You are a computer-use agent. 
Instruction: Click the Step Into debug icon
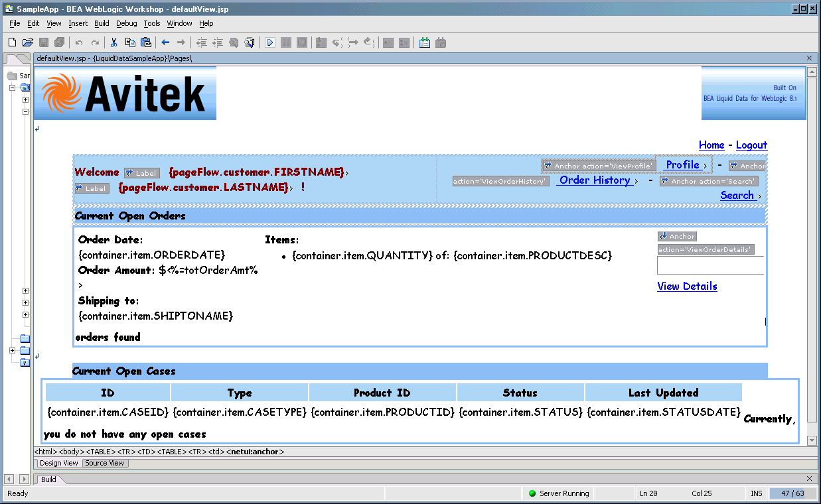tap(321, 42)
